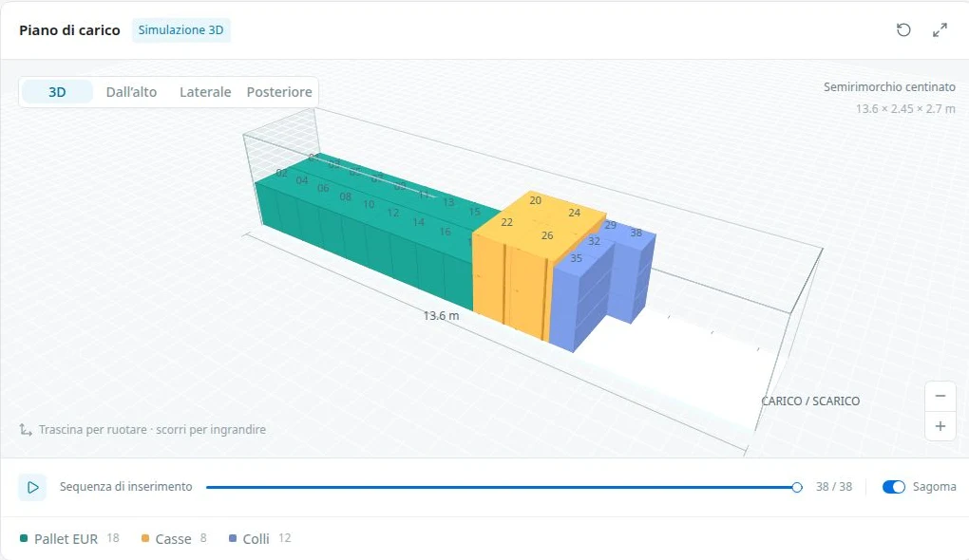This screenshot has height=560, width=969.
Task: Click the Colli count 12
Action: [284, 538]
